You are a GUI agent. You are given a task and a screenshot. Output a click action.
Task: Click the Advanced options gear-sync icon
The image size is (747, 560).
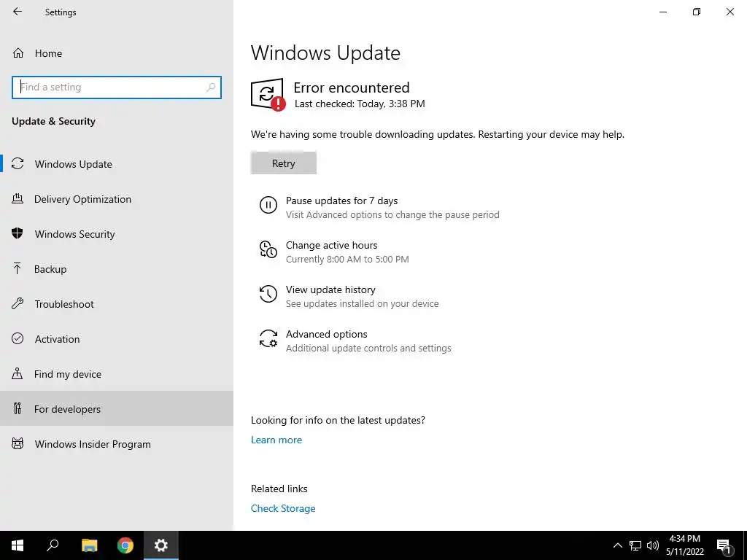tap(268, 338)
